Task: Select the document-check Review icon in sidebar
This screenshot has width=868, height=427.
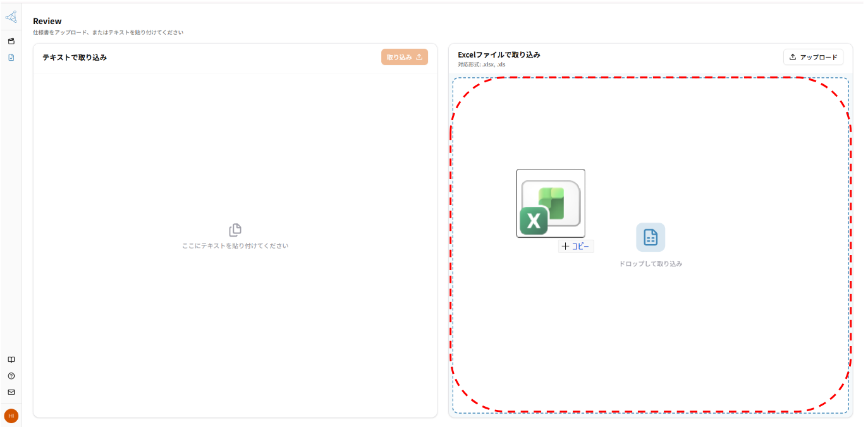Action: (x=11, y=58)
